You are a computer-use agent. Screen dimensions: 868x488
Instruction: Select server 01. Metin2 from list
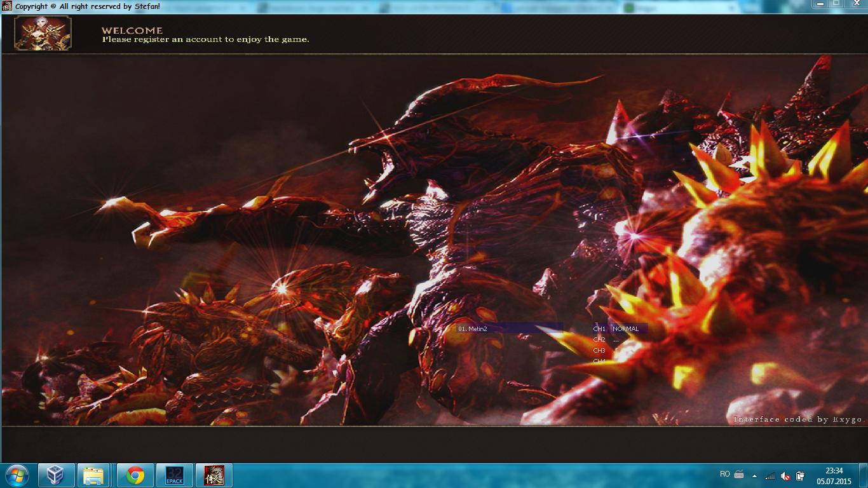click(x=510, y=329)
